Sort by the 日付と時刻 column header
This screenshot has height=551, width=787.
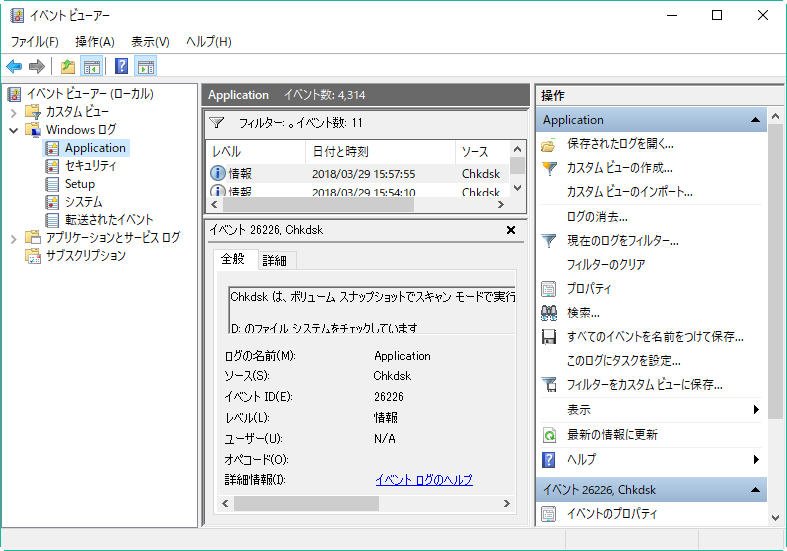click(x=380, y=152)
